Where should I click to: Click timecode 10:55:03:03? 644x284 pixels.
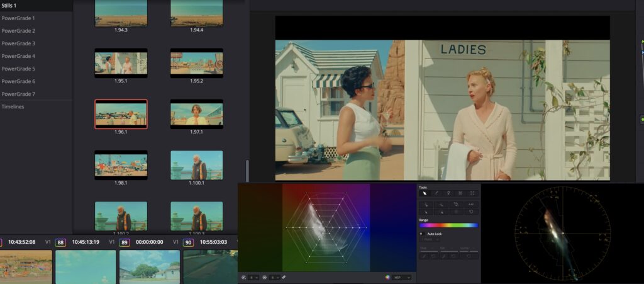click(213, 242)
